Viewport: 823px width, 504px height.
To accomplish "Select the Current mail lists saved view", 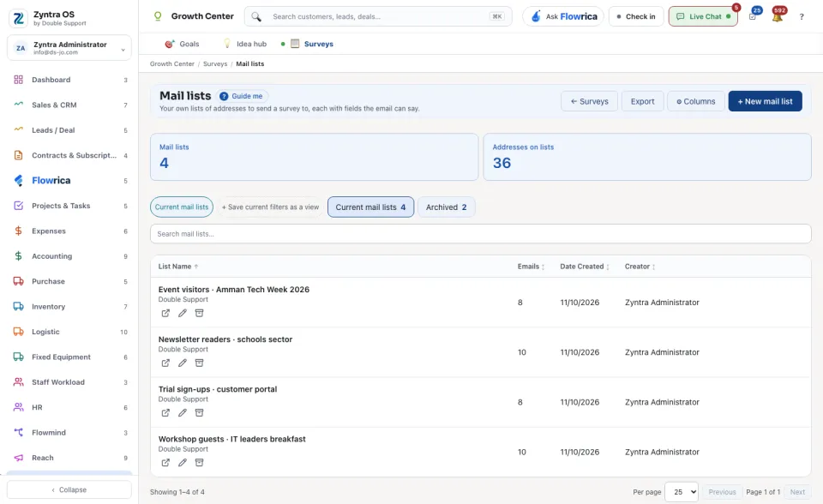I will (182, 207).
